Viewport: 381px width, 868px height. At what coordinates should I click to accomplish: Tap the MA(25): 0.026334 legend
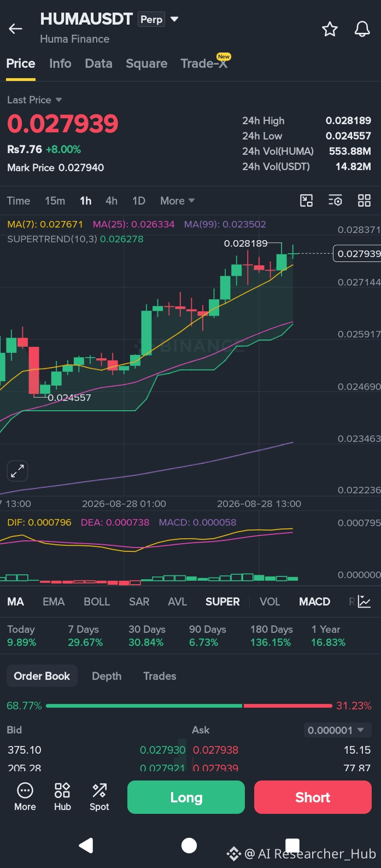[133, 224]
